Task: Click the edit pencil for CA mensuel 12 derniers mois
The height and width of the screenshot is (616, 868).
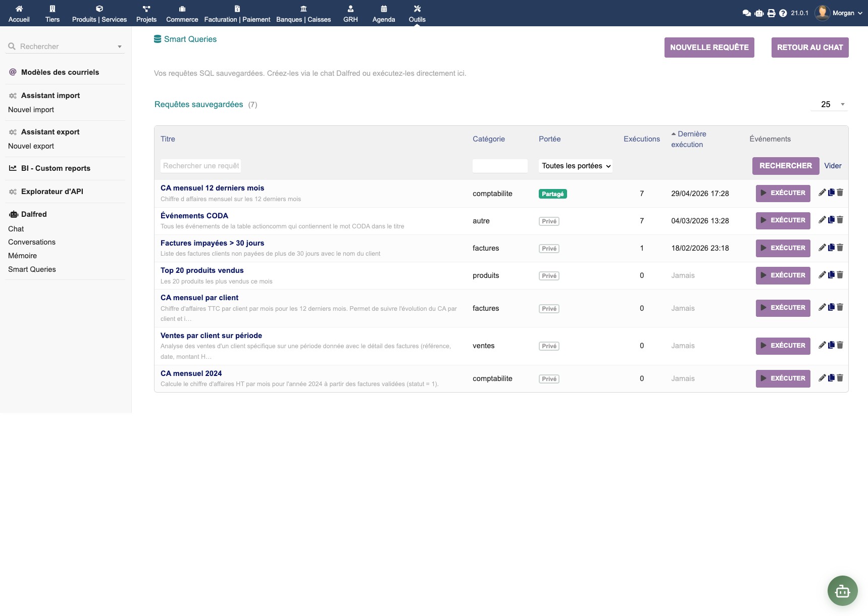Action: [x=822, y=193]
